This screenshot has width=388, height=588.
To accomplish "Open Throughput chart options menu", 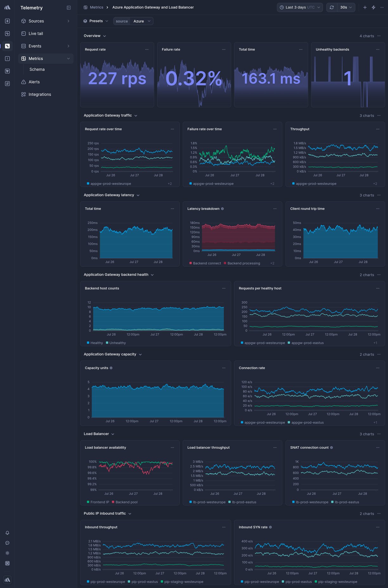I will (378, 129).
